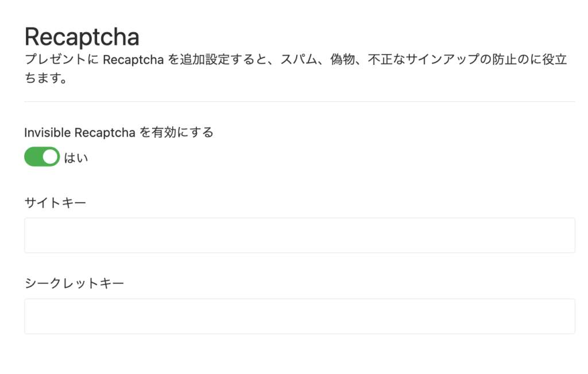Activate the bottom text field for secret key

click(x=300, y=316)
